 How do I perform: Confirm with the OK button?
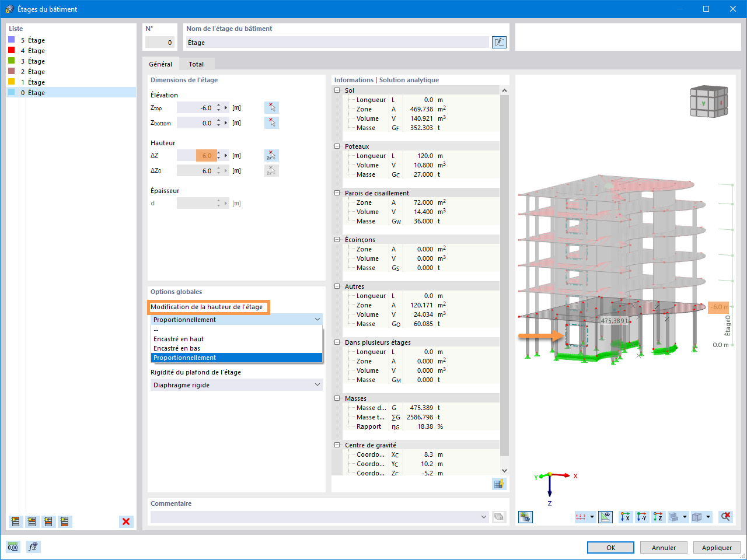tap(610, 548)
